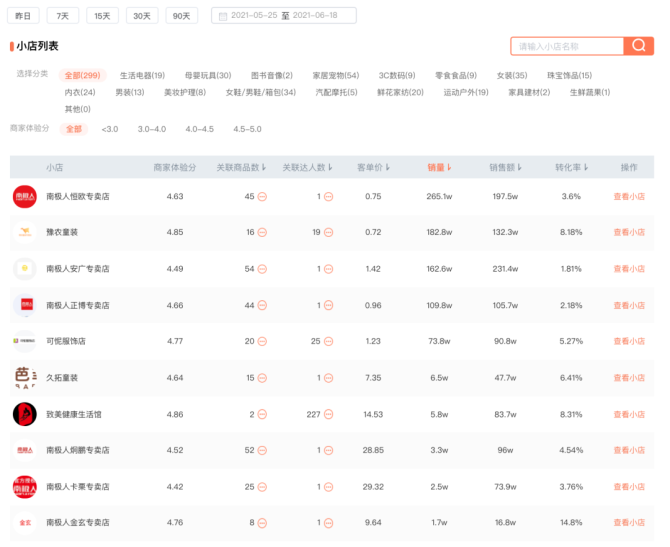Filter by 家居宠物(54) category

[336, 76]
